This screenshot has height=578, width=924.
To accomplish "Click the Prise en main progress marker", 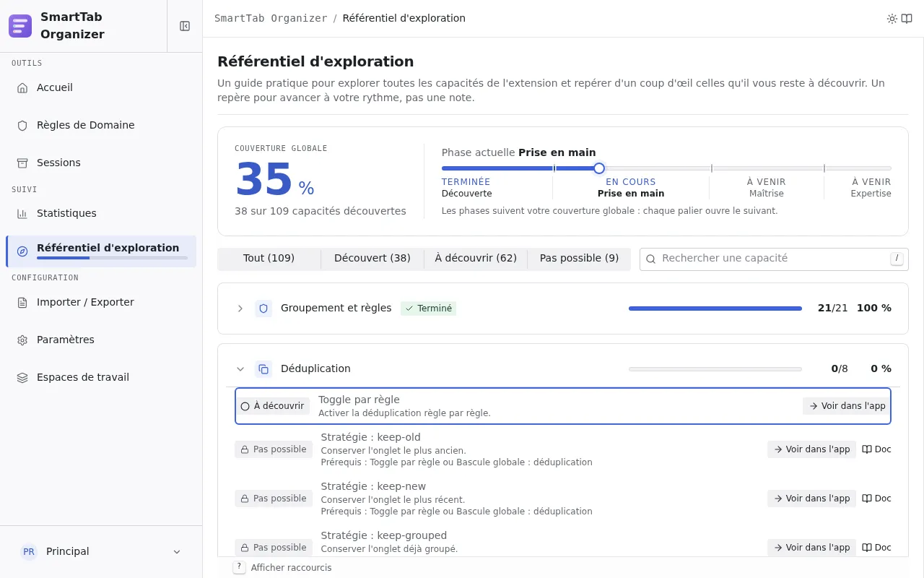I will 599,168.
